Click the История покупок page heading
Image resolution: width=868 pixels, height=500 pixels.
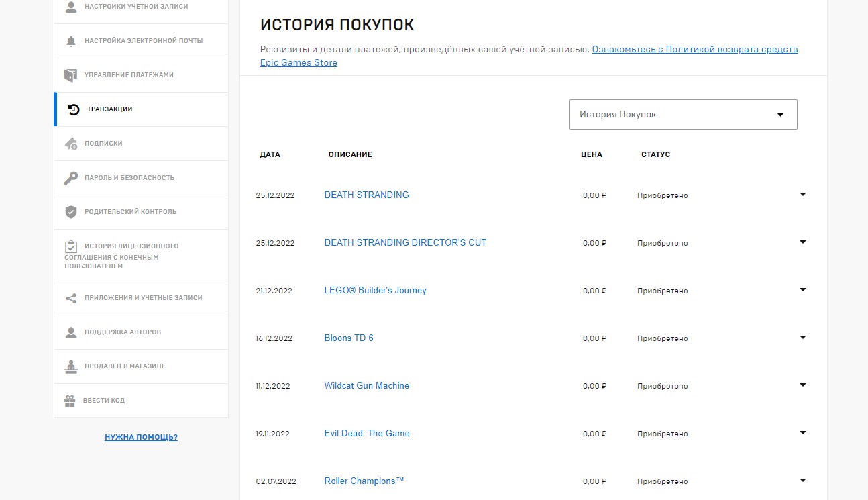337,26
